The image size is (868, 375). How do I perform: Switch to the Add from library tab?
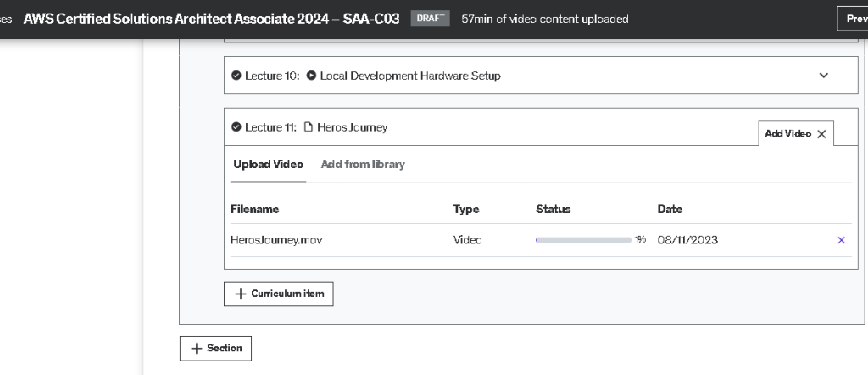coord(363,165)
